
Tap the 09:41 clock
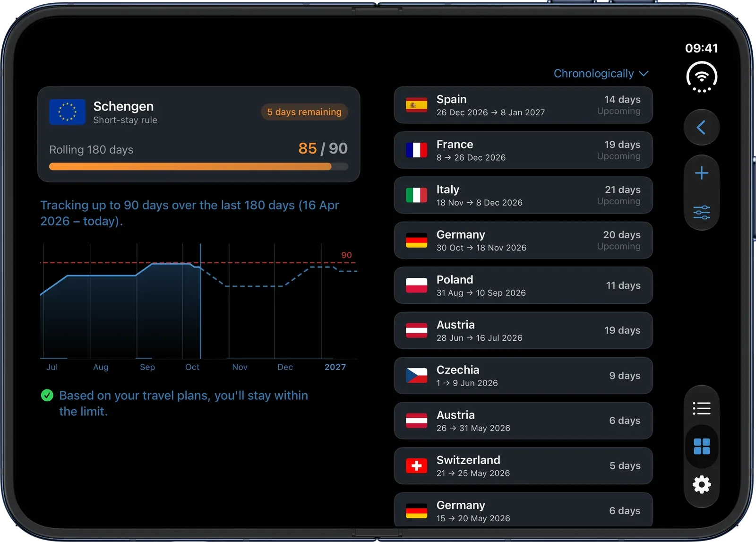702,48
